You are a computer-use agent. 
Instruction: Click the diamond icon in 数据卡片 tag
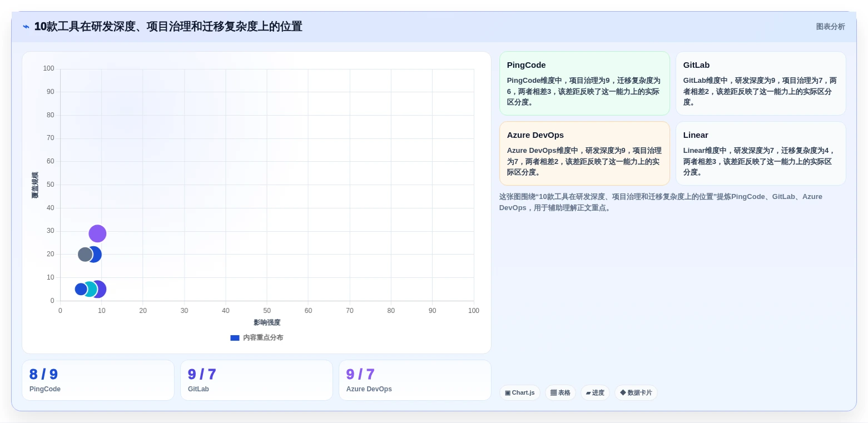click(623, 393)
